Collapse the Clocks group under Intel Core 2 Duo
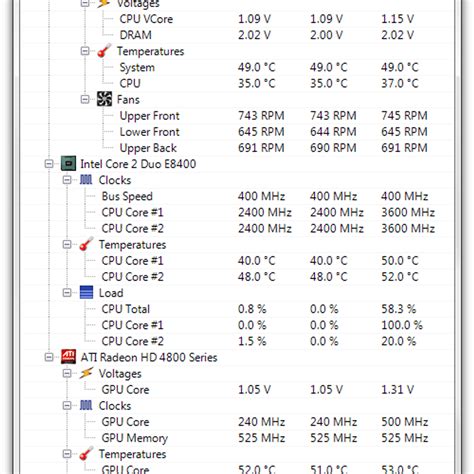The width and height of the screenshot is (474, 474). tap(67, 180)
